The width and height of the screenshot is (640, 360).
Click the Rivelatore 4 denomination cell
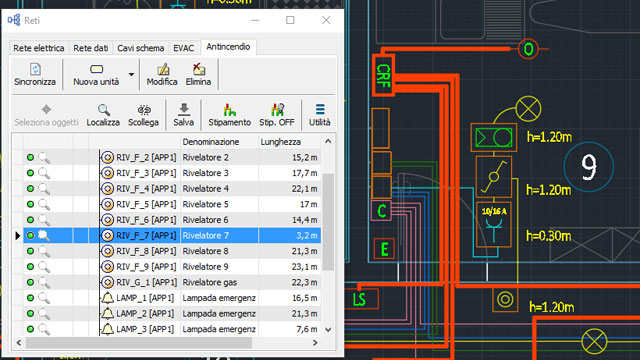click(219, 189)
